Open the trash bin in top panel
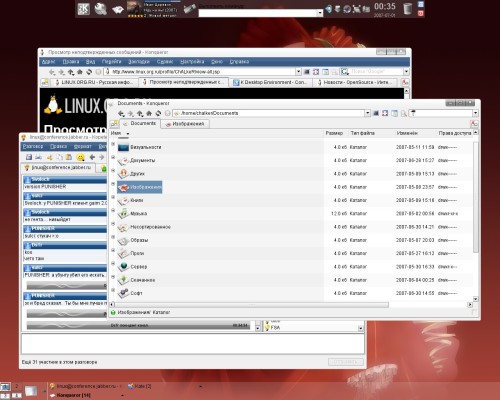 point(407,9)
